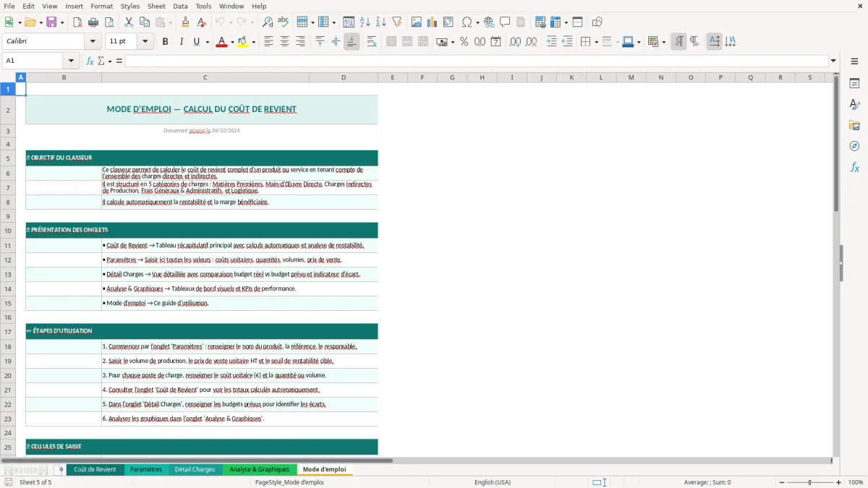Click the zoom slider handle
Viewport: 868px width, 488px height.
point(810,482)
